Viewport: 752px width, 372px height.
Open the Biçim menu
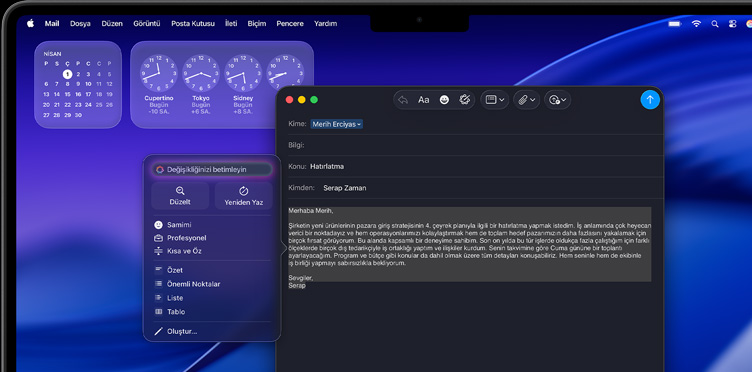[257, 23]
